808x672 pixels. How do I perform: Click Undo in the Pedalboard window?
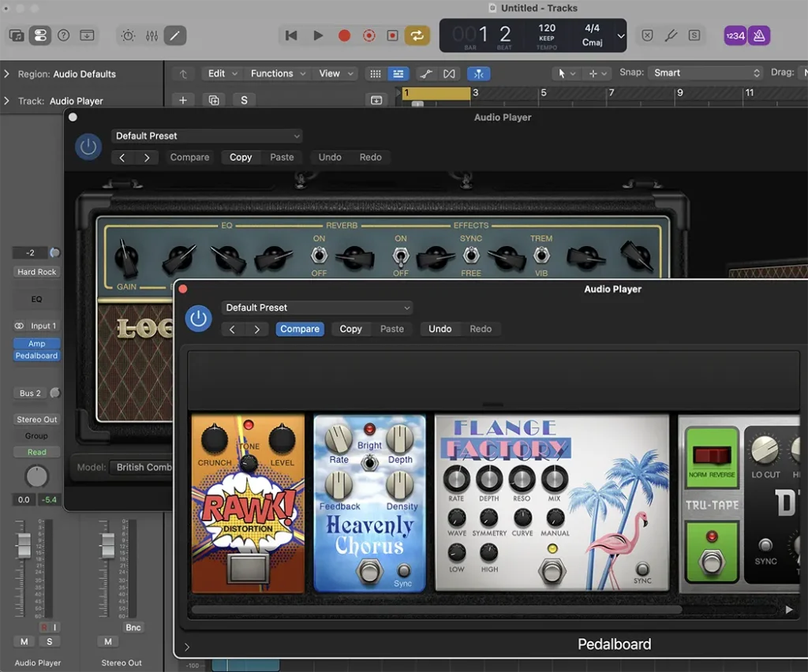coord(440,329)
